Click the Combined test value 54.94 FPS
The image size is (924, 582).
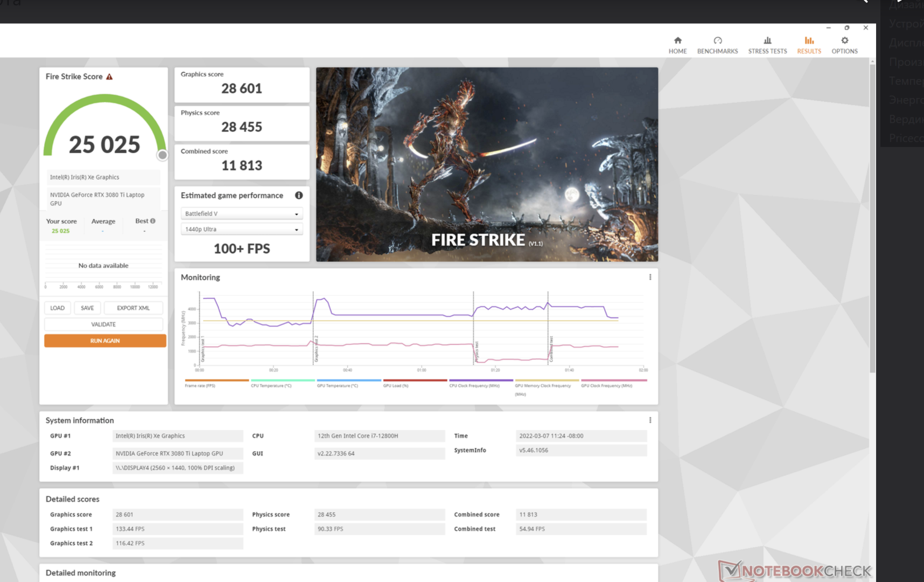(582, 529)
